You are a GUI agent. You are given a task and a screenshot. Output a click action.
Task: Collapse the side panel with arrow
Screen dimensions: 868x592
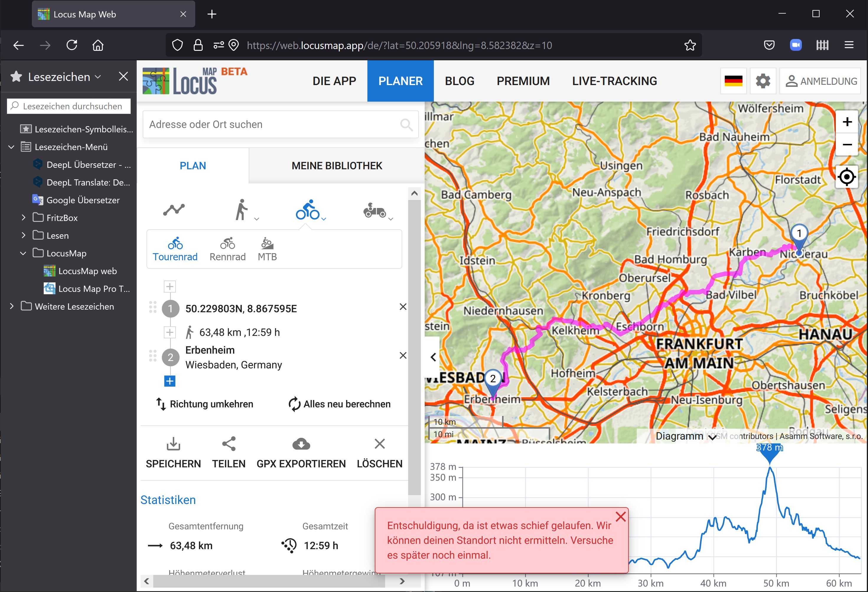tap(433, 357)
